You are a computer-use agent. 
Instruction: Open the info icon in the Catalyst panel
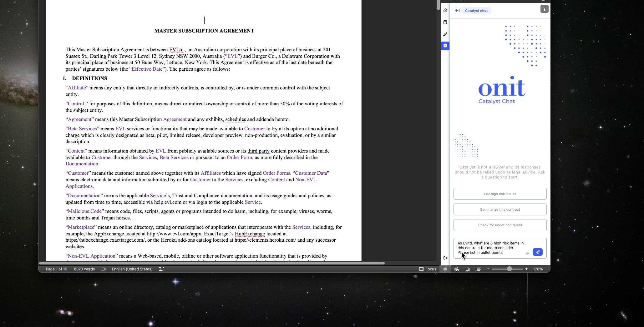[545, 9]
